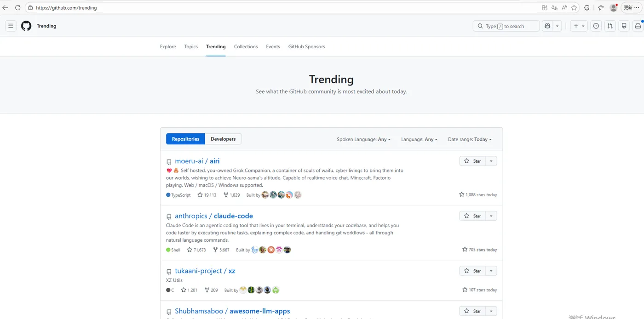This screenshot has height=319, width=644.
Task: View airi stargazers count 19,113
Action: pos(207,195)
